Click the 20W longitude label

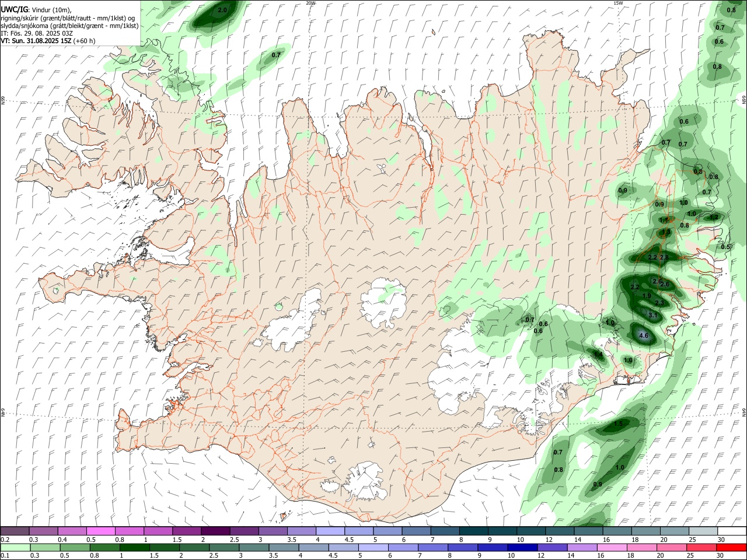310,3
